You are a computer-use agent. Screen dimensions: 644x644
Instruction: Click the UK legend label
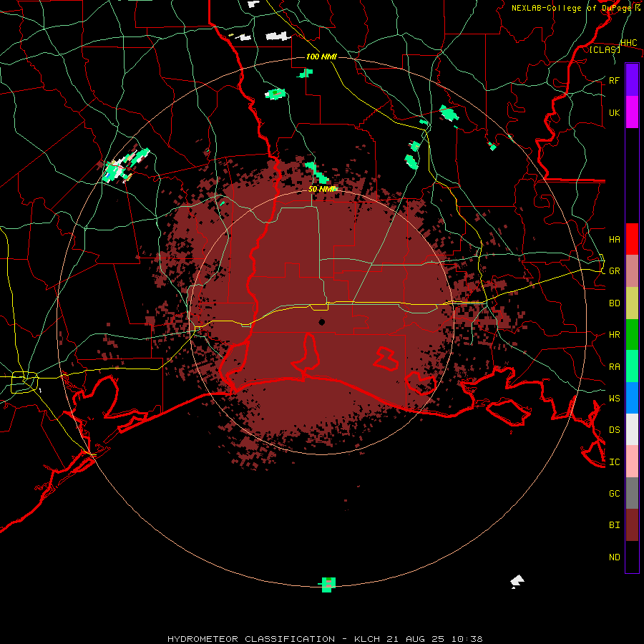[x=614, y=112]
